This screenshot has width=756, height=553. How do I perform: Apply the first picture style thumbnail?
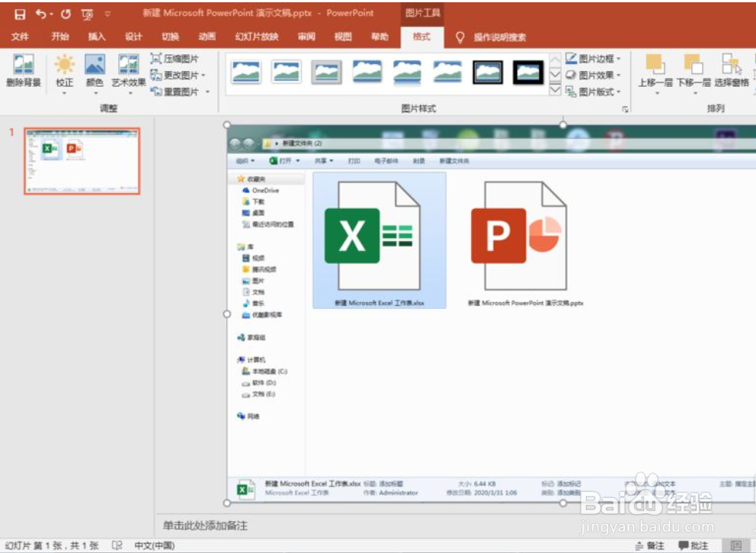[x=246, y=72]
